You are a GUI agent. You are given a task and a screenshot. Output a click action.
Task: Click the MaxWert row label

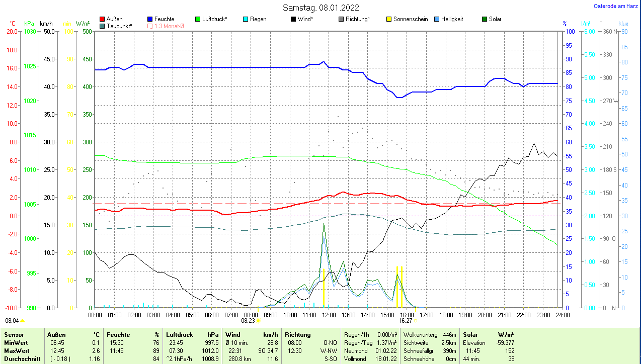tap(16, 351)
